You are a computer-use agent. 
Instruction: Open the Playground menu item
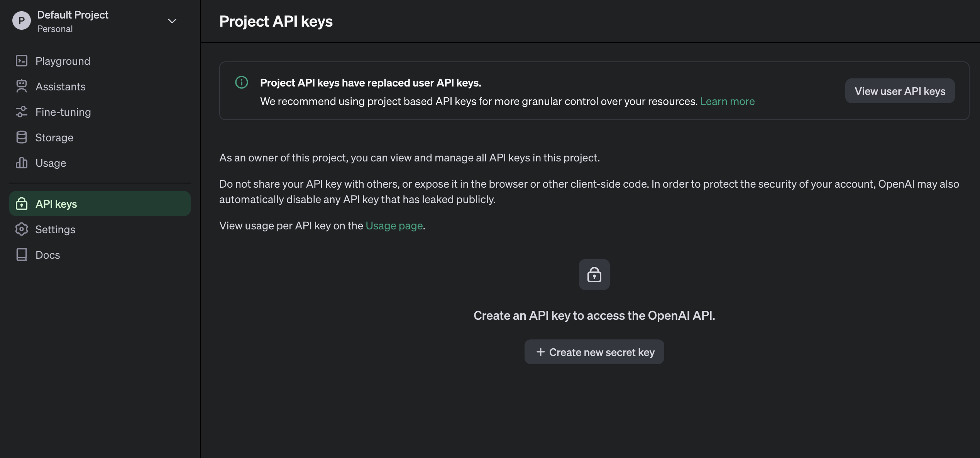[x=100, y=61]
